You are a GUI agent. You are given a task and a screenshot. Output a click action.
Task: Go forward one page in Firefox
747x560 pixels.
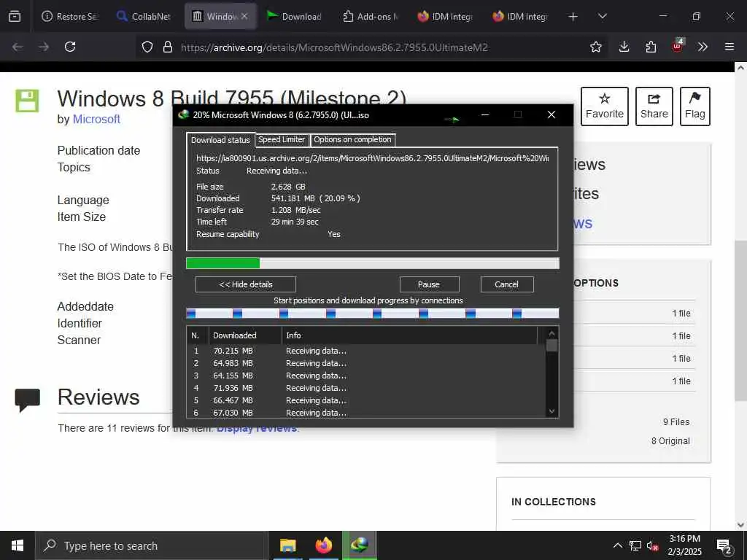click(44, 47)
